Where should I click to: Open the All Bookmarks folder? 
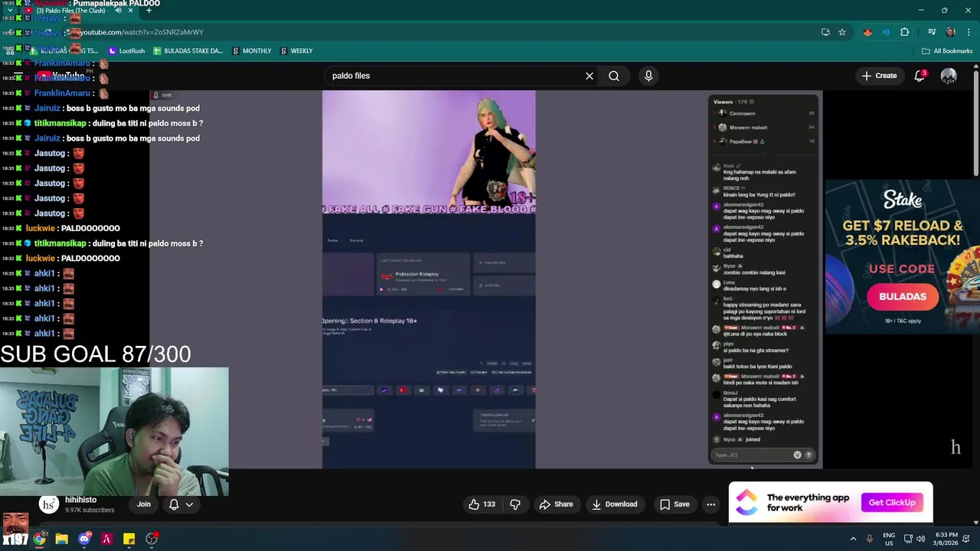pyautogui.click(x=947, y=51)
